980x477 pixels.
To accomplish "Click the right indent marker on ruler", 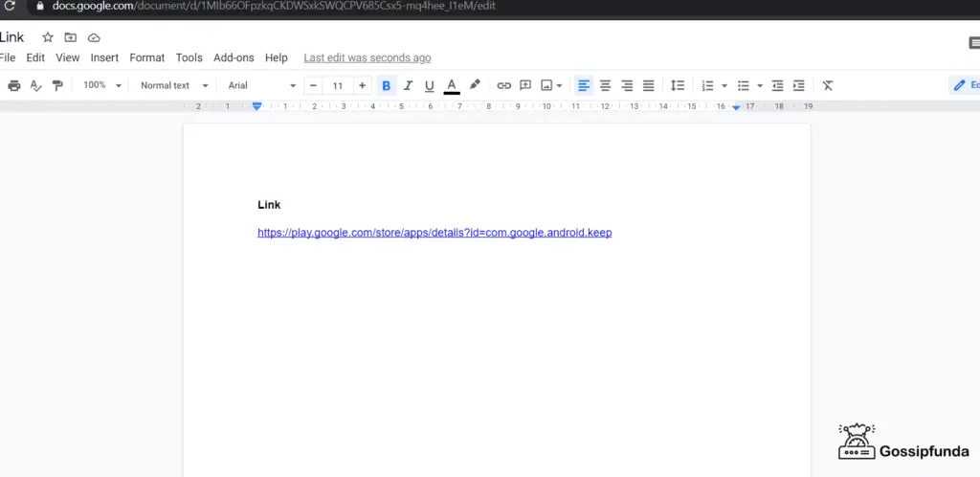I will coord(736,107).
